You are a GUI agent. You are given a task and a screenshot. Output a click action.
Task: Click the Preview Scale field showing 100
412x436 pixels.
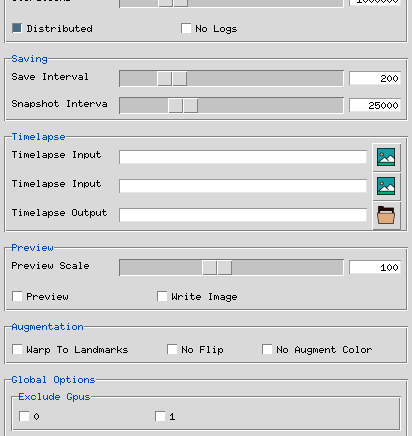pyautogui.click(x=375, y=267)
